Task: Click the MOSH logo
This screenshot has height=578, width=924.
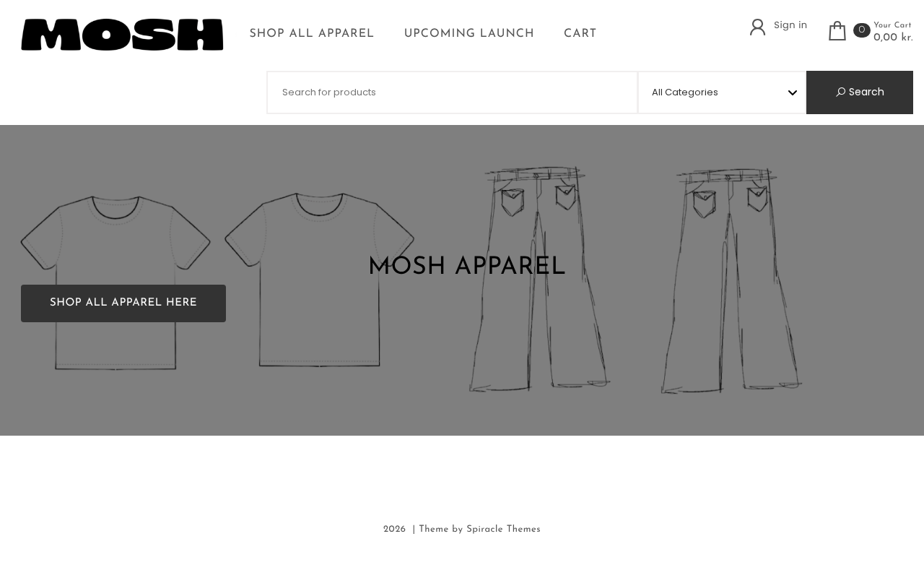Action: tap(122, 35)
